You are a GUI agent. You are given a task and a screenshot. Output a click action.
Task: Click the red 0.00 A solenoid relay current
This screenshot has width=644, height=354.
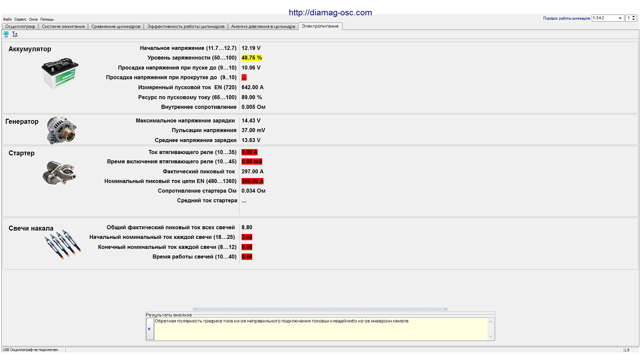click(x=250, y=152)
